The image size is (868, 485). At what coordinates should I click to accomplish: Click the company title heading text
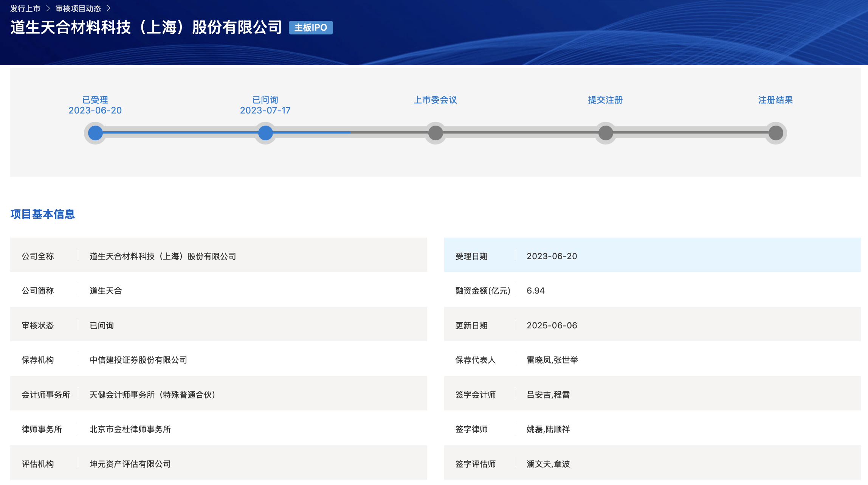click(x=146, y=28)
